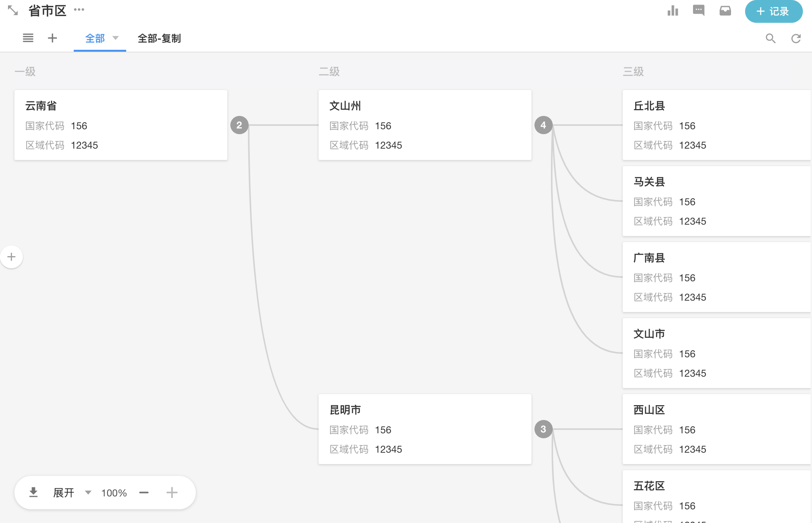Click the 记录 add record button
Image resolution: width=812 pixels, height=523 pixels.
click(x=773, y=11)
